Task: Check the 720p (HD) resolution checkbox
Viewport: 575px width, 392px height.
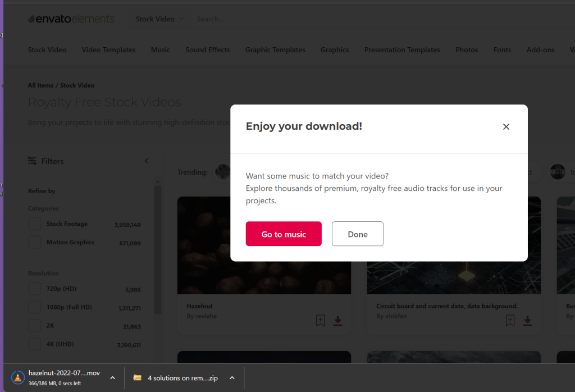Action: click(x=35, y=289)
